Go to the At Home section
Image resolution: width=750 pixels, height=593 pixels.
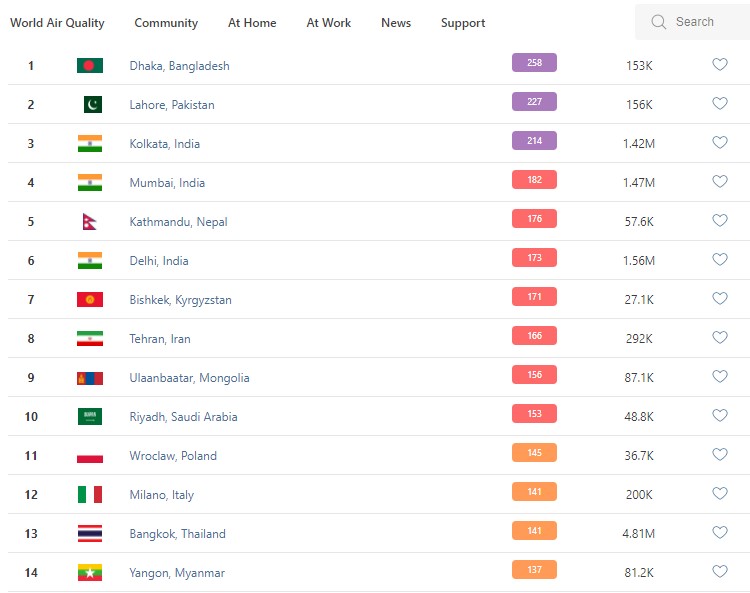(252, 23)
